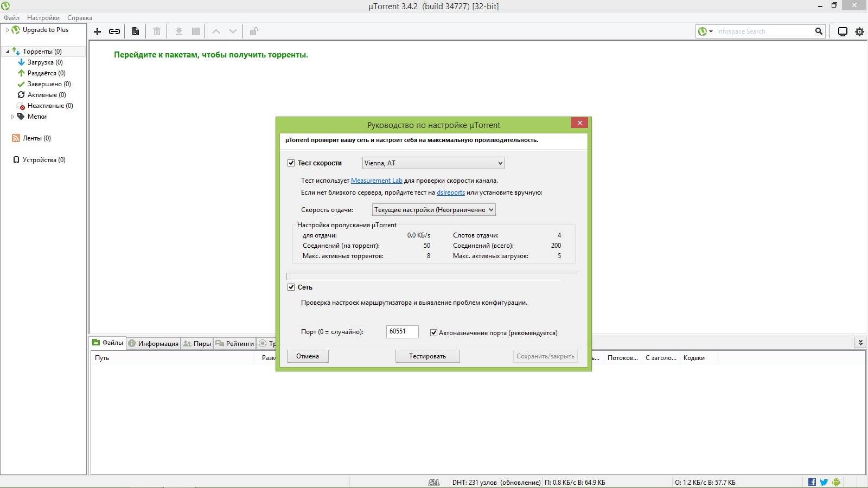This screenshot has width=868, height=488.
Task: Click the Путь column header
Action: [x=173, y=358]
